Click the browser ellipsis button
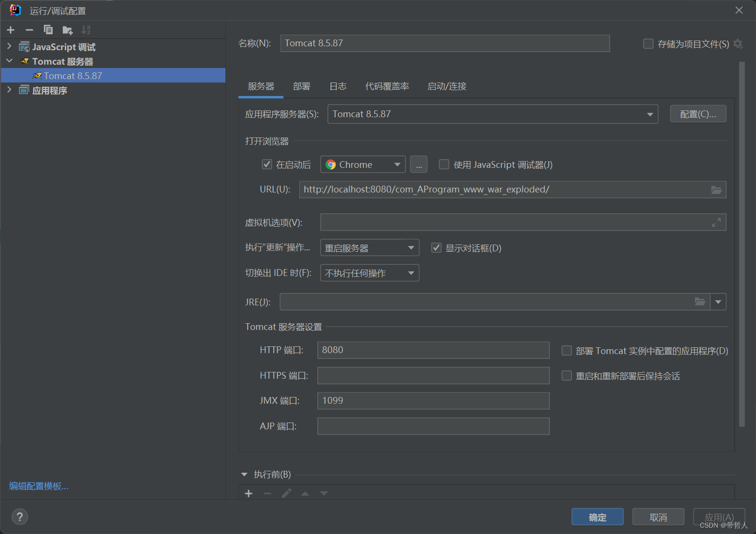756x534 pixels. click(419, 164)
